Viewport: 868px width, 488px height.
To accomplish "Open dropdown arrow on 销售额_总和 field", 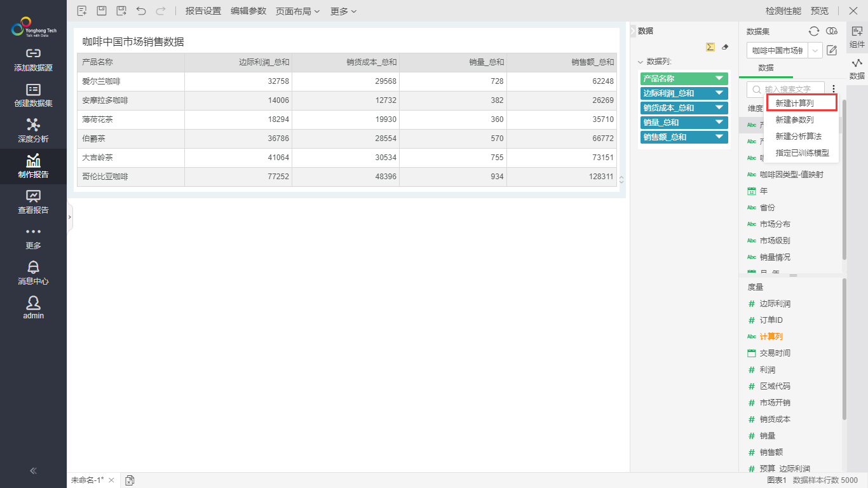I will tap(719, 137).
